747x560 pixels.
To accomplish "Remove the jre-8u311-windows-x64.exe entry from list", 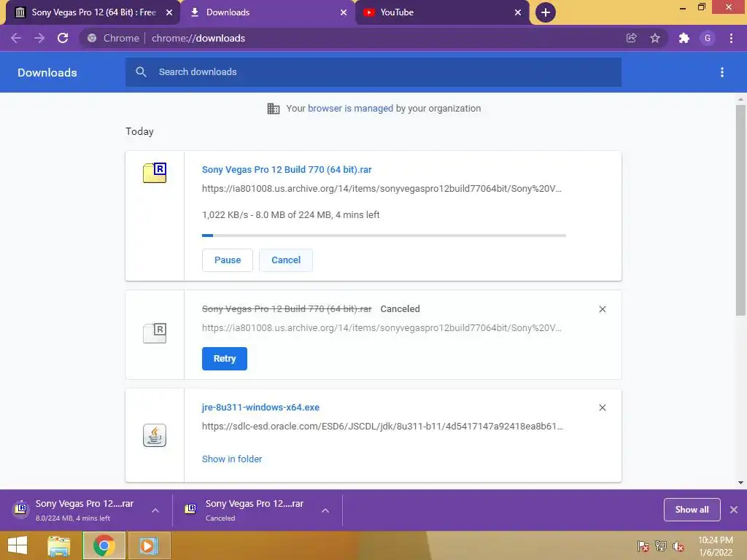I will click(602, 408).
